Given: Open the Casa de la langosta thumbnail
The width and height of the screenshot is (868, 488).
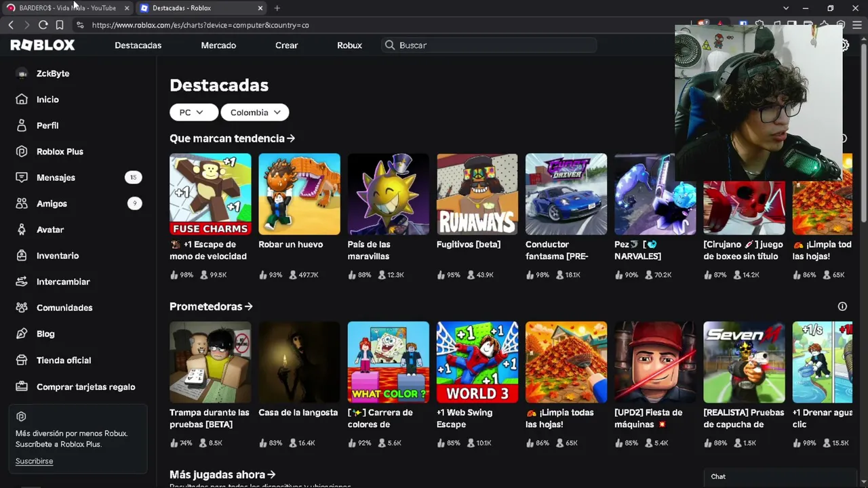Looking at the screenshot, I should pos(299,362).
